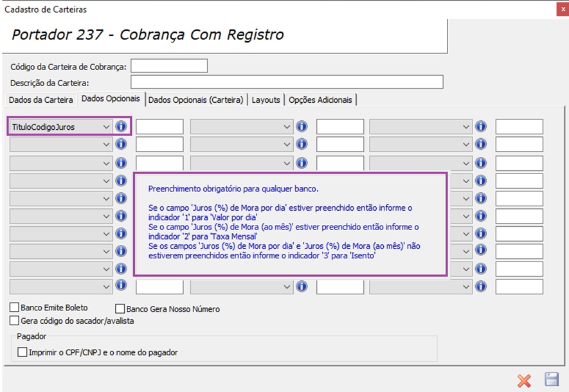Open the TituloCodigoJuros dropdown

60,127
